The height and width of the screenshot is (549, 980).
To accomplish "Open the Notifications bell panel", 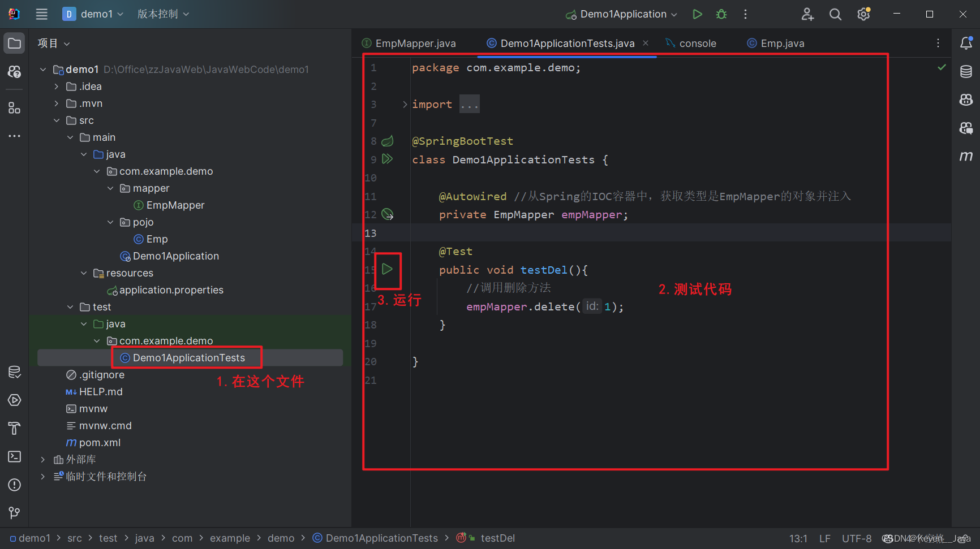I will (966, 43).
